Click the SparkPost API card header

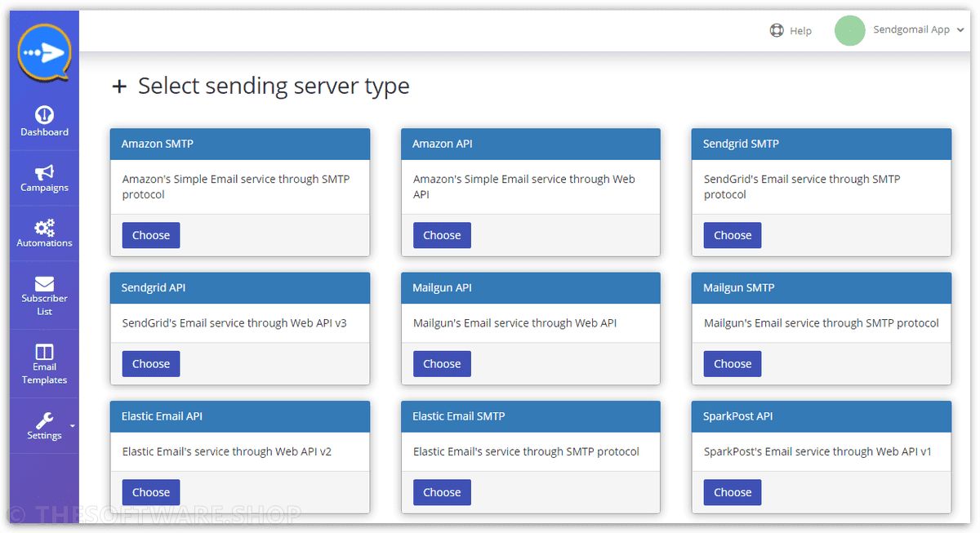pos(822,416)
